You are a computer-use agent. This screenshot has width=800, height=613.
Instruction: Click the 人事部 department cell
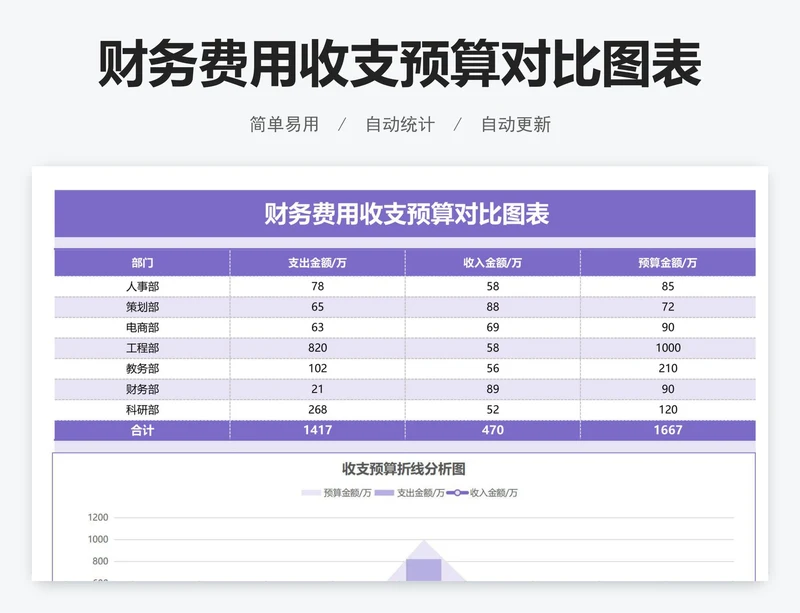(142, 286)
